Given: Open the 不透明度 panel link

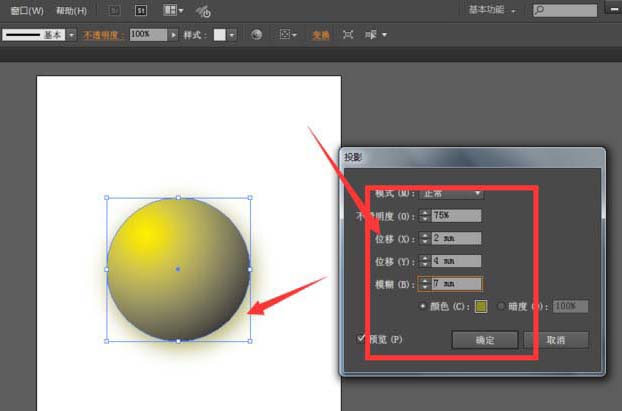Looking at the screenshot, I should click(x=103, y=35).
